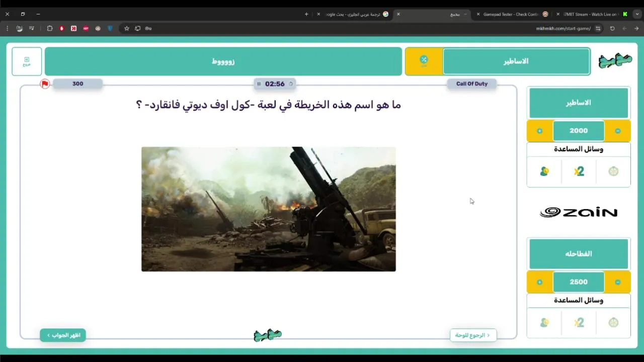Image resolution: width=644 pixels, height=362 pixels.
Task: Click the red K extension icon
Action: [73, 29]
